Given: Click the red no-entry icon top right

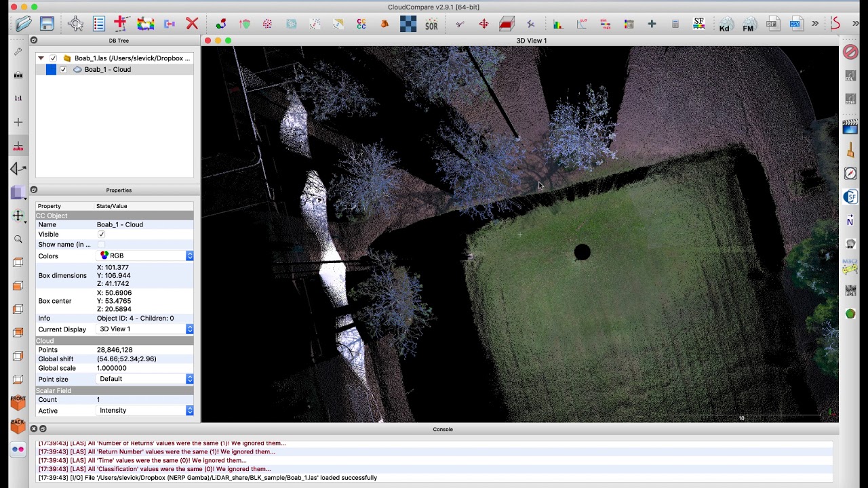Looking at the screenshot, I should pyautogui.click(x=850, y=52).
